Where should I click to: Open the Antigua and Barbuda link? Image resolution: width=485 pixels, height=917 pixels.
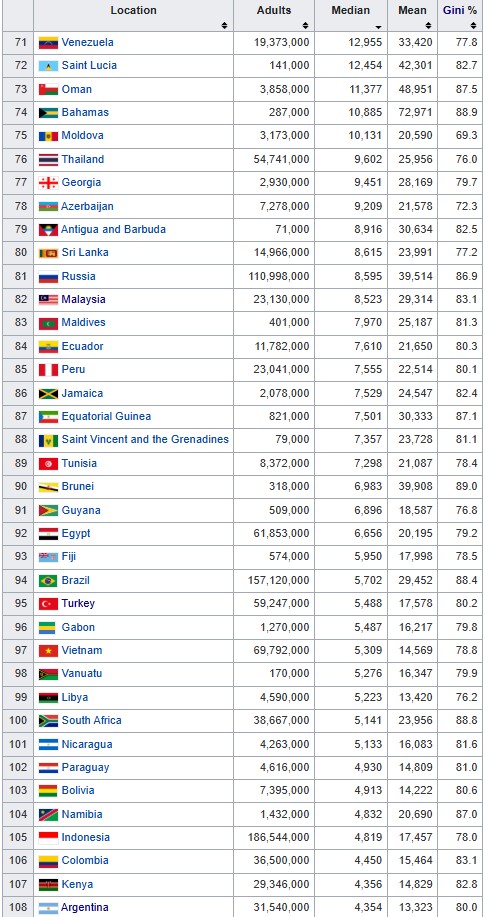pos(113,229)
